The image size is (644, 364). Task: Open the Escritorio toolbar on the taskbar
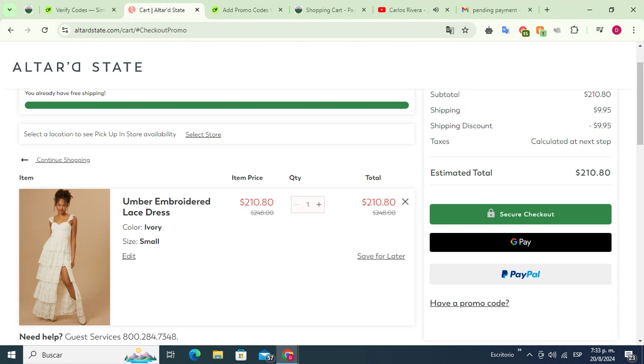(x=502, y=355)
